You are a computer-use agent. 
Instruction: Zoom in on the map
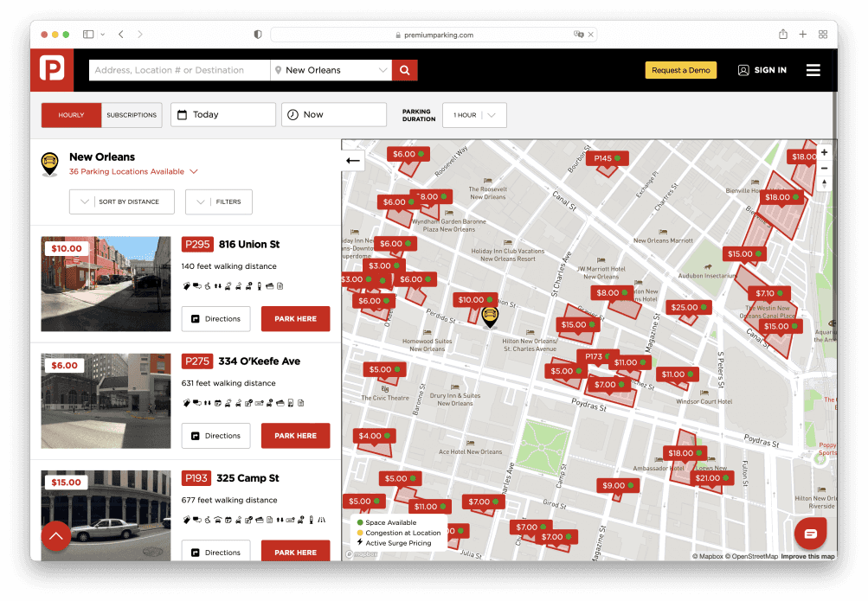coord(824,152)
